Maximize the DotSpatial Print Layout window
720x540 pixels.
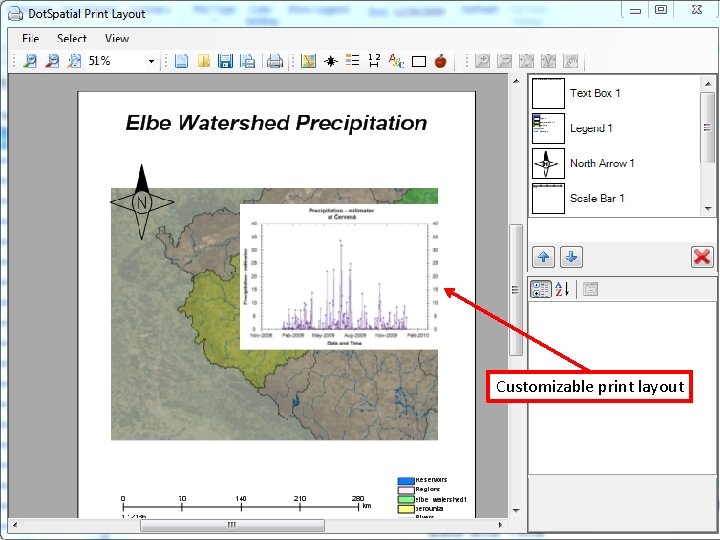(661, 10)
